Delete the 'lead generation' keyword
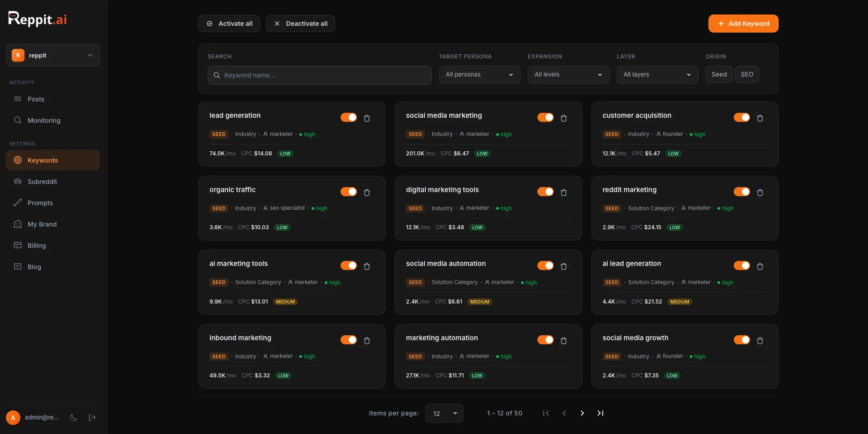 [367, 118]
